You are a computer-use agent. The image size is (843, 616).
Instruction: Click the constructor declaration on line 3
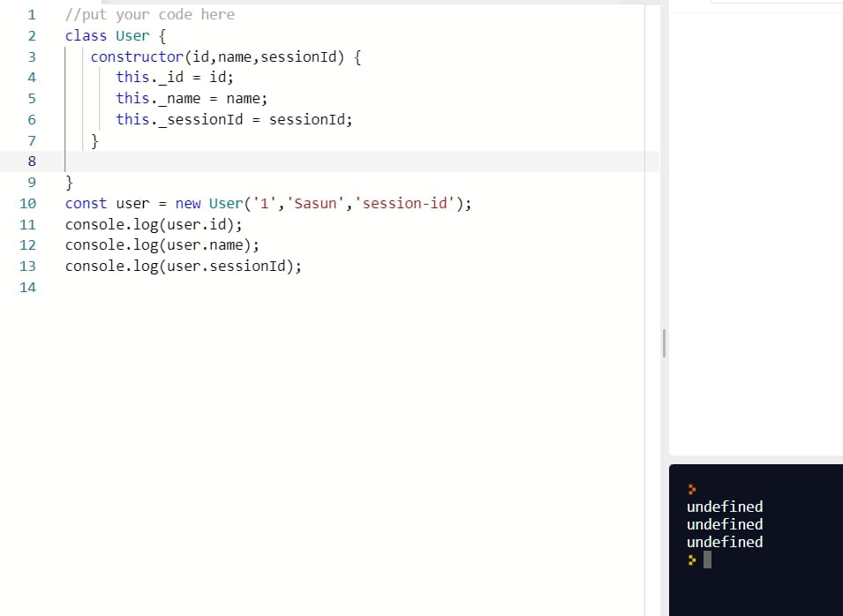[226, 57]
